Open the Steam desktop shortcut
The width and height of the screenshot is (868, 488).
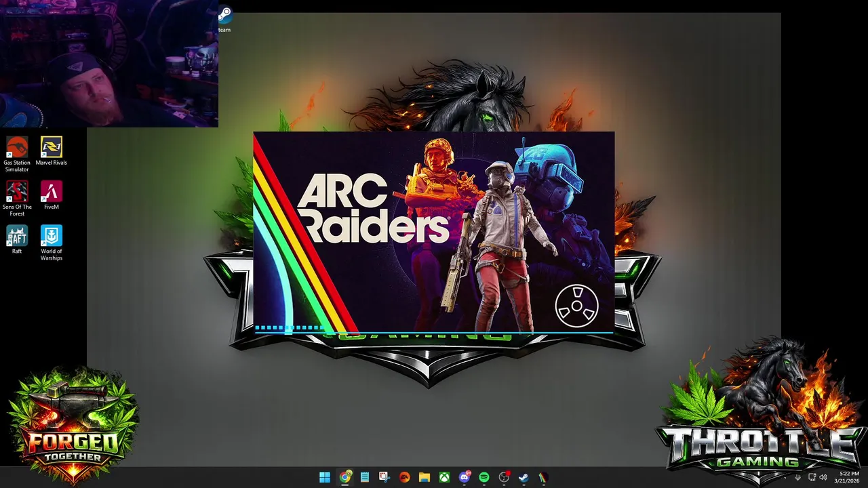[224, 19]
